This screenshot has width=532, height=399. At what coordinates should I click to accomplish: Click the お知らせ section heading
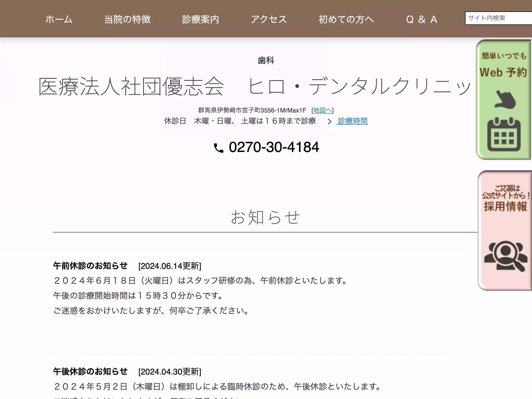coord(265,217)
